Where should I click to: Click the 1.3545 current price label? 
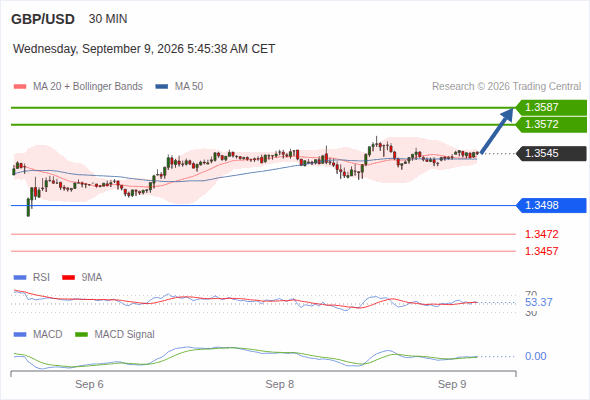click(551, 154)
